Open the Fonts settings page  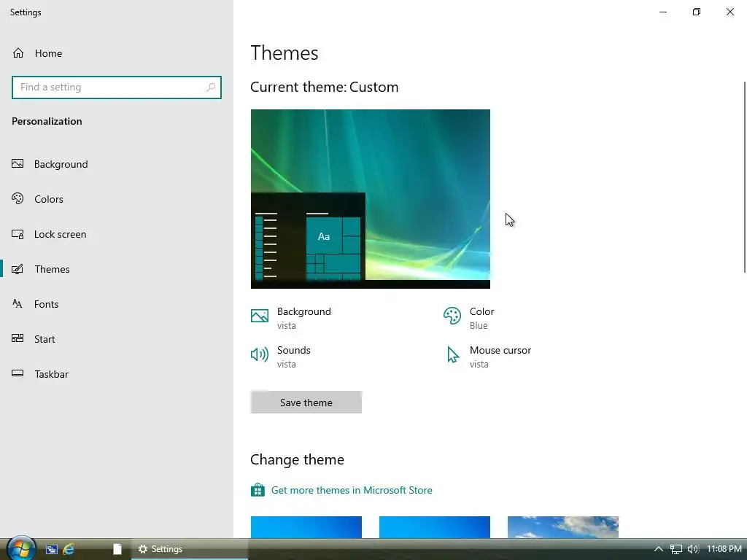point(117,304)
